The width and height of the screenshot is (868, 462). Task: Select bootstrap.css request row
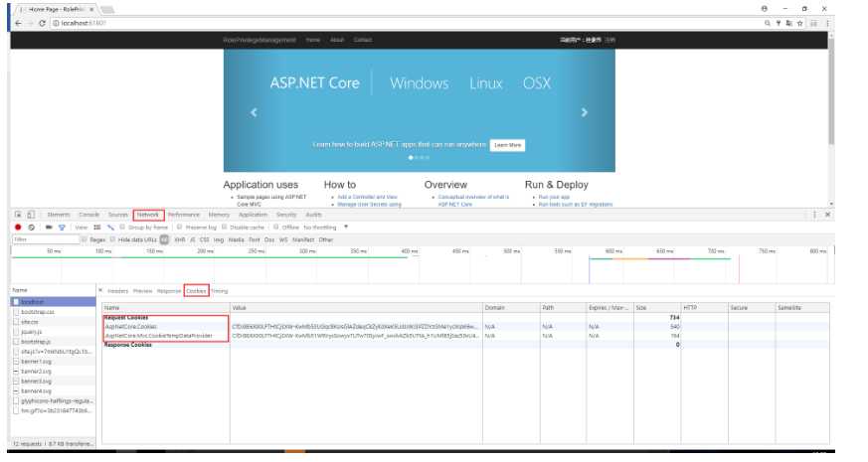click(x=53, y=312)
